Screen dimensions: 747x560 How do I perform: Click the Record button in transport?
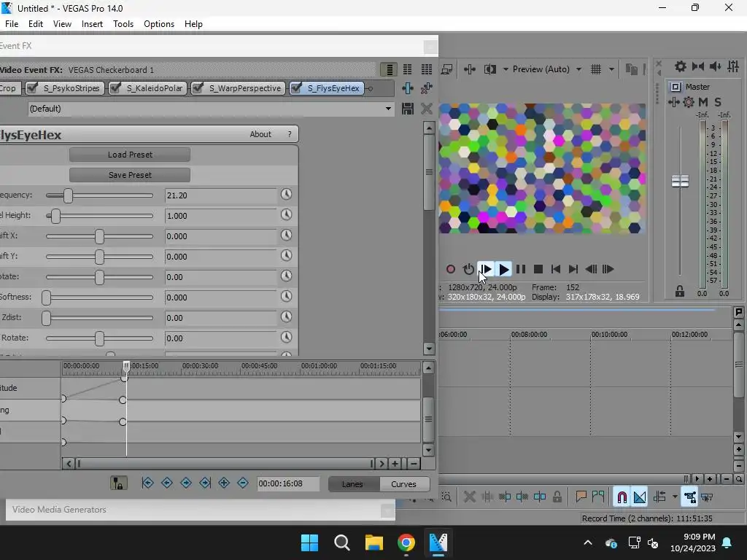[451, 269]
